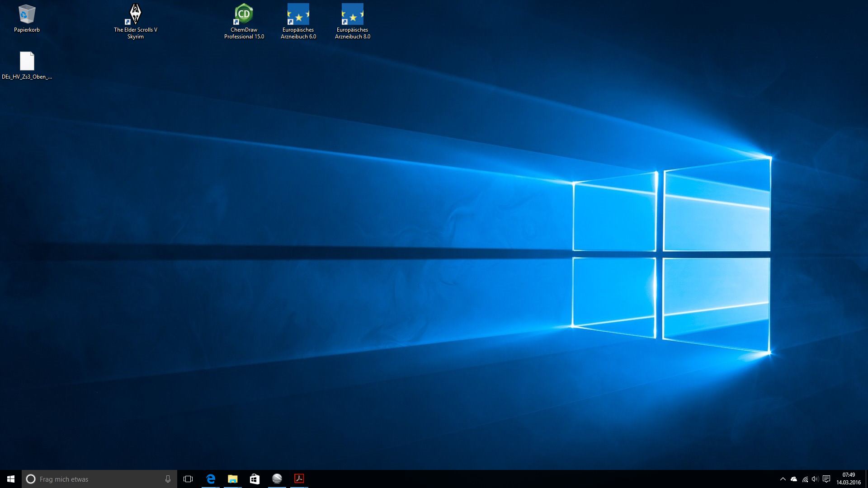Open the Google Earth Pro taskbar icon
This screenshot has width=868, height=488.
tap(277, 479)
